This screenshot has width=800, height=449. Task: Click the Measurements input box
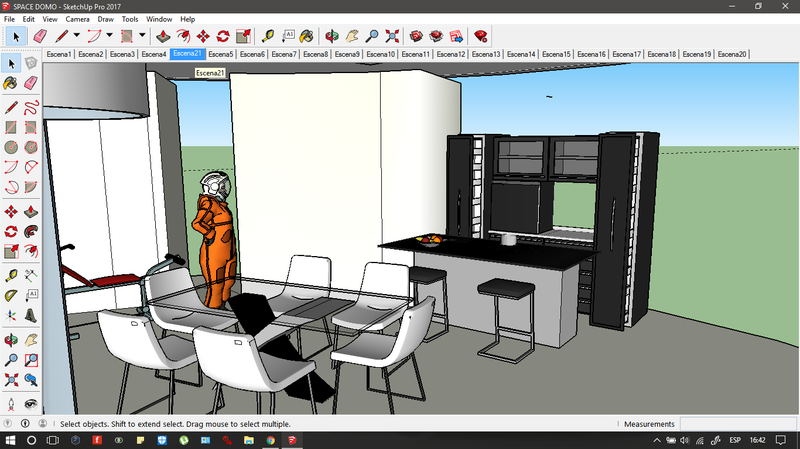point(737,424)
